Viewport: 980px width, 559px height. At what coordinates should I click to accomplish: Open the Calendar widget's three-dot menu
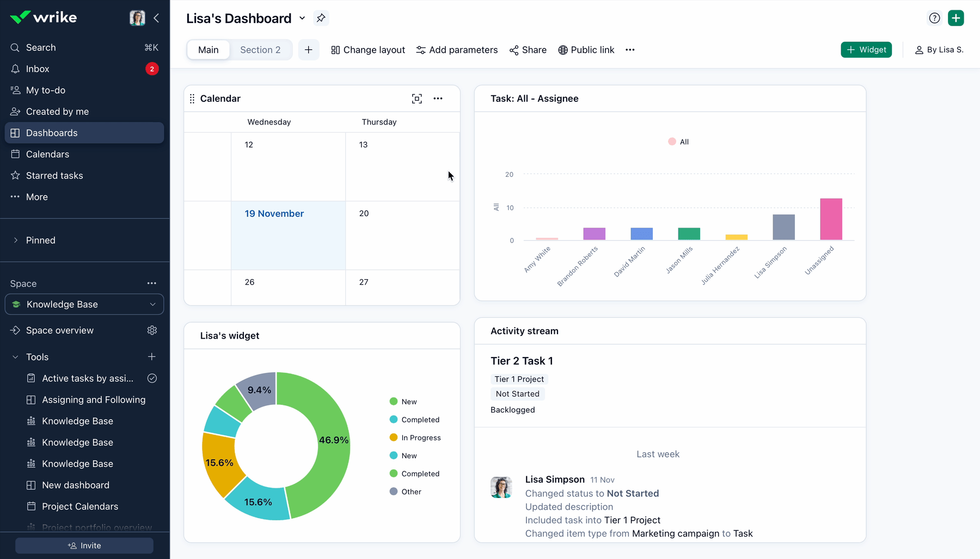click(x=438, y=99)
